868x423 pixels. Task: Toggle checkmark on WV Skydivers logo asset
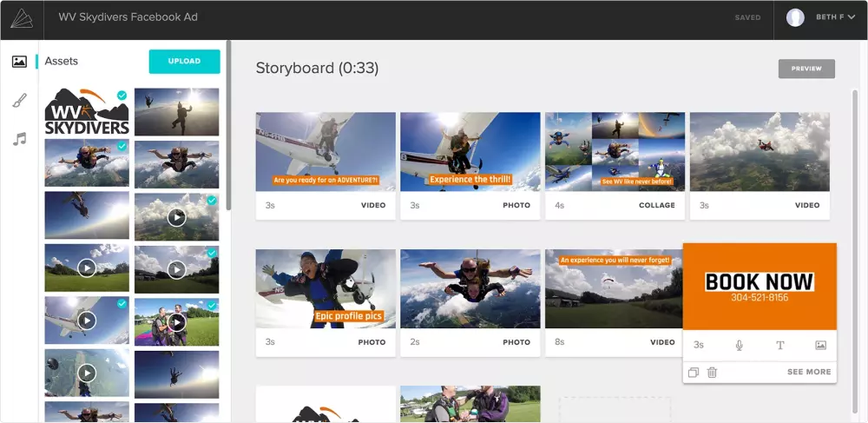point(122,96)
